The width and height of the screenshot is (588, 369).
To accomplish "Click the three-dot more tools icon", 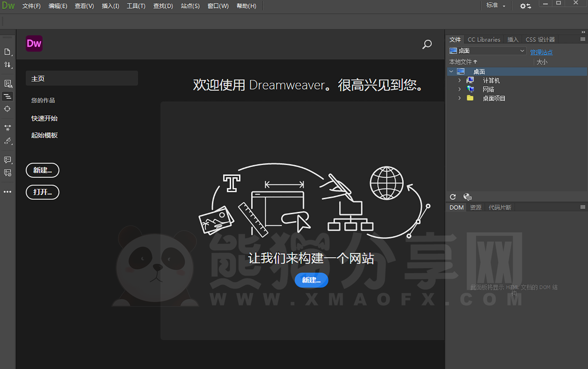I will 7,192.
